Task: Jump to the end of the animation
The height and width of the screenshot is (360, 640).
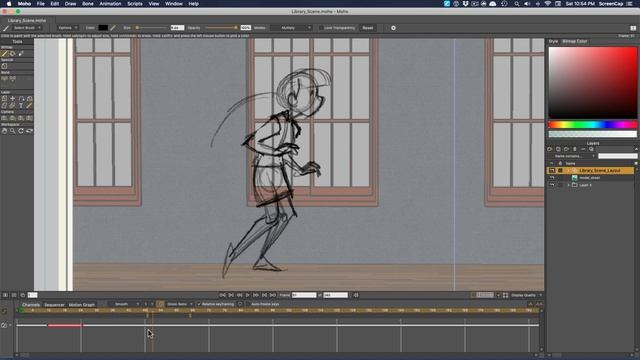Action: click(x=273, y=295)
